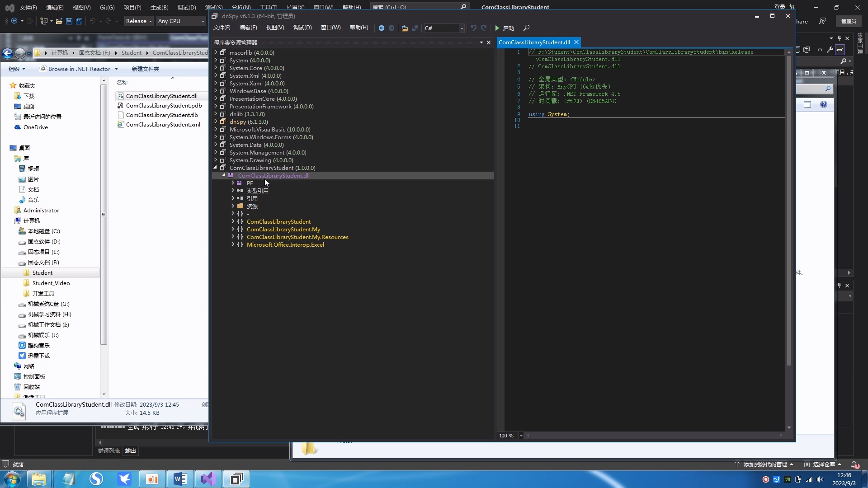Click the dnSpy navigate backward arrow
The height and width of the screenshot is (488, 868).
[x=381, y=28]
